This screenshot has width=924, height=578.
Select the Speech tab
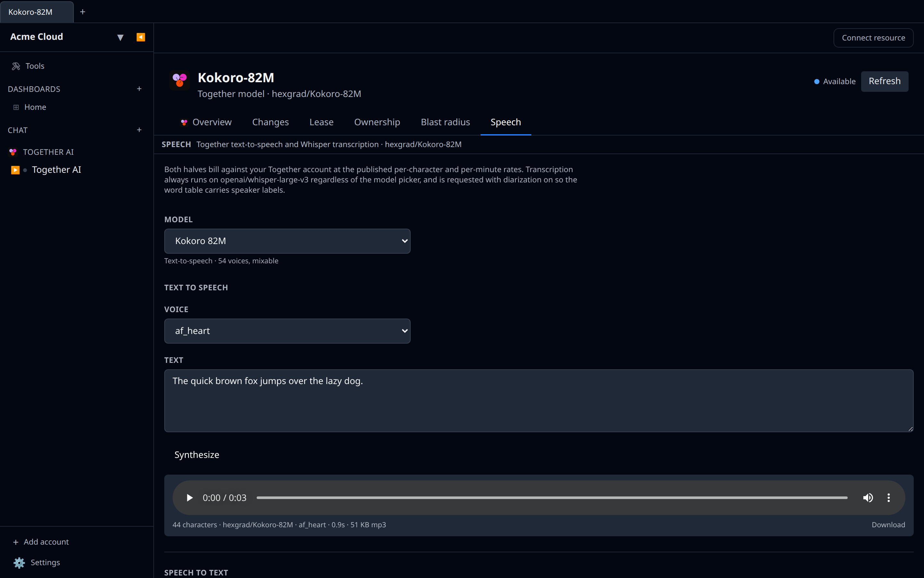click(506, 122)
